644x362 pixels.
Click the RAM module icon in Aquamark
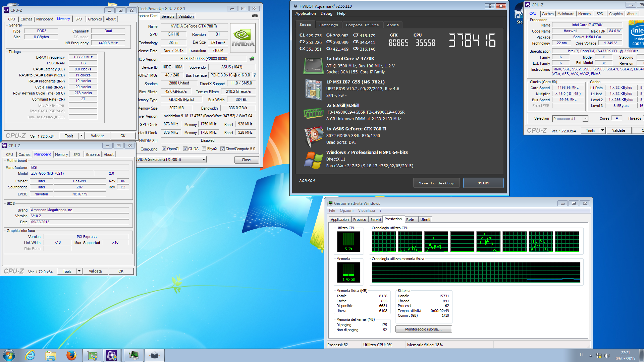tap(313, 113)
